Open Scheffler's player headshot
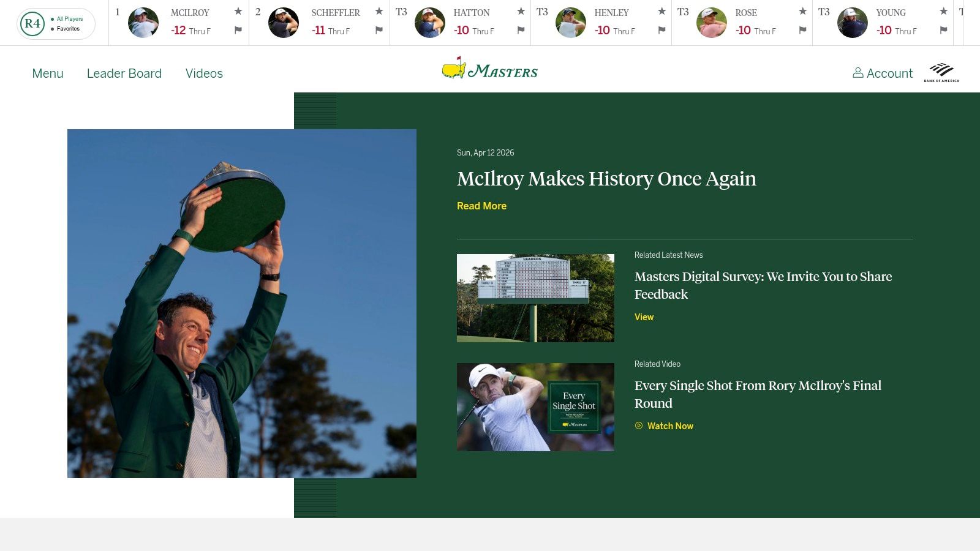This screenshot has width=980, height=551. [x=284, y=23]
